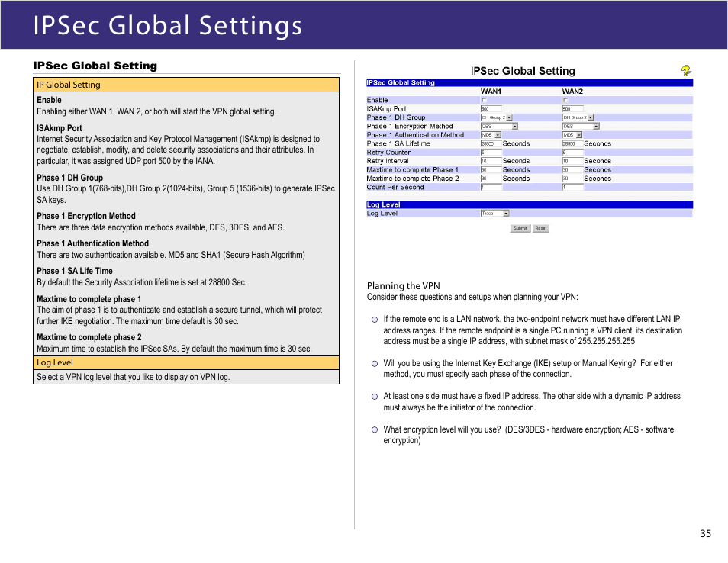This screenshot has width=728, height=563.
Task: Focus WAN1 ISAKmp Port field
Action: point(491,108)
